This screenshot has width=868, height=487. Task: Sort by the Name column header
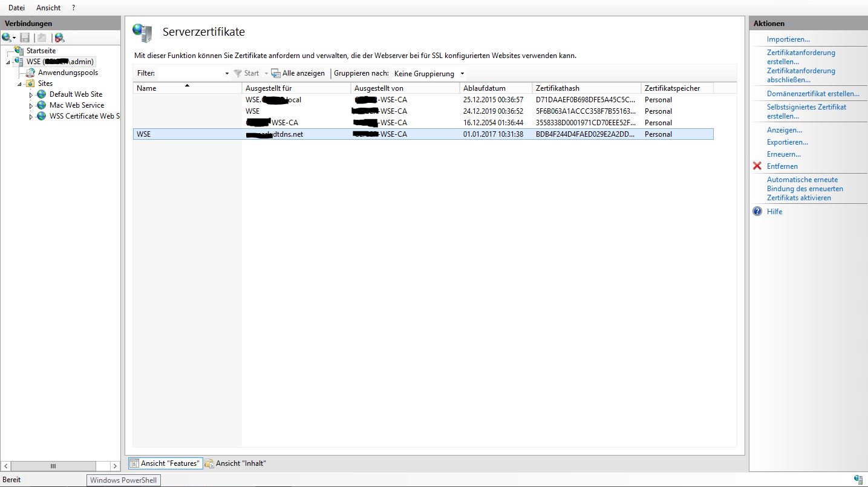[x=188, y=88]
